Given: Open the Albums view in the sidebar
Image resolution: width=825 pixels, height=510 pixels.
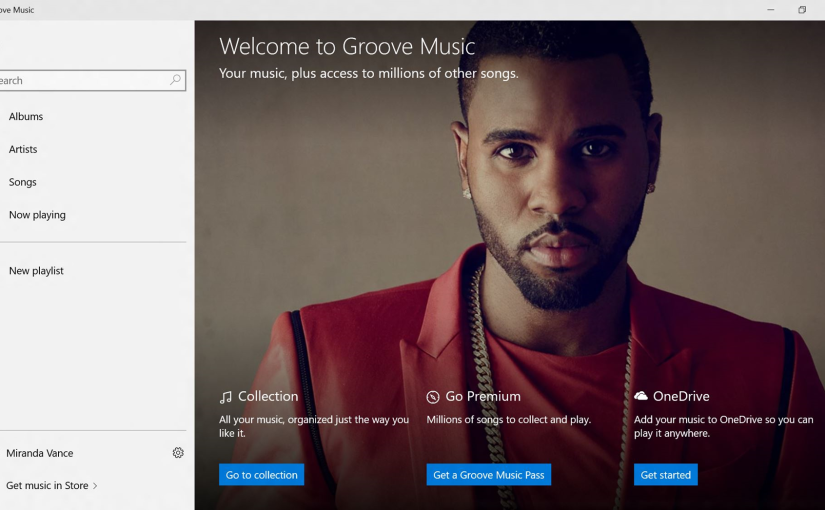Looking at the screenshot, I should pos(26,117).
